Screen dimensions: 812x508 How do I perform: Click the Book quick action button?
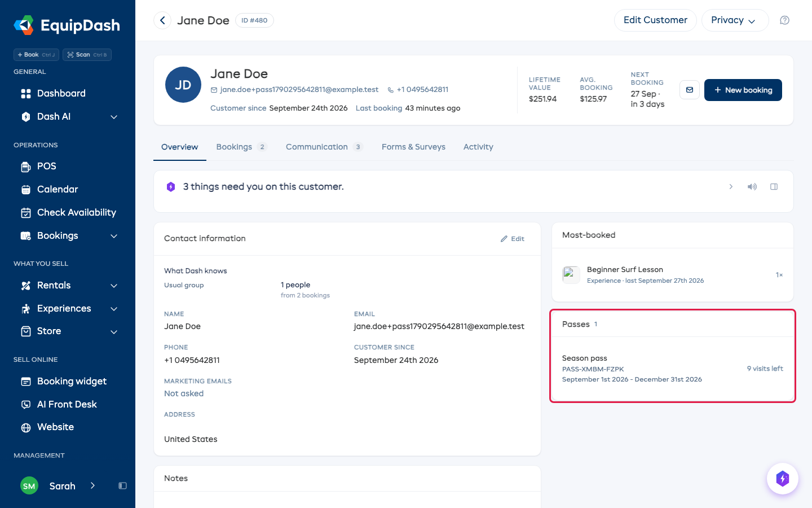point(36,55)
